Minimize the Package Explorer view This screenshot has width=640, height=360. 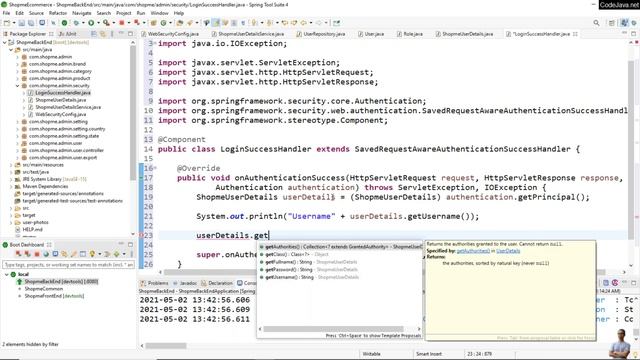[x=122, y=34]
